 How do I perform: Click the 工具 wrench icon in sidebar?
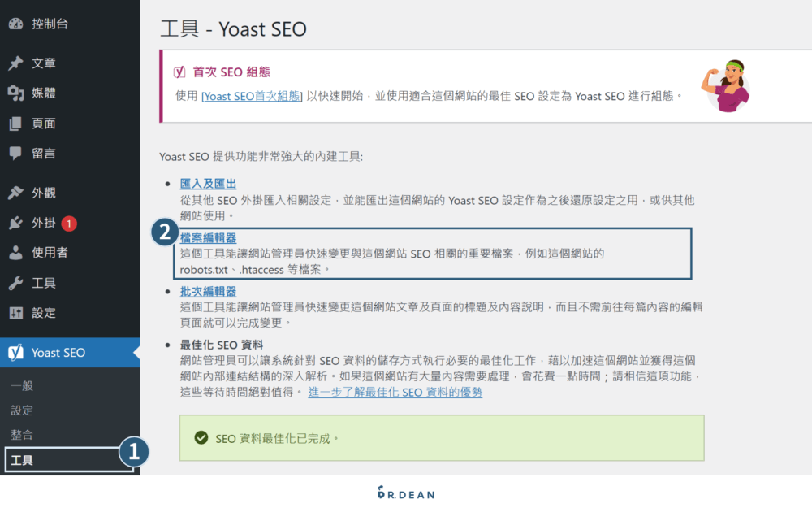point(17,283)
